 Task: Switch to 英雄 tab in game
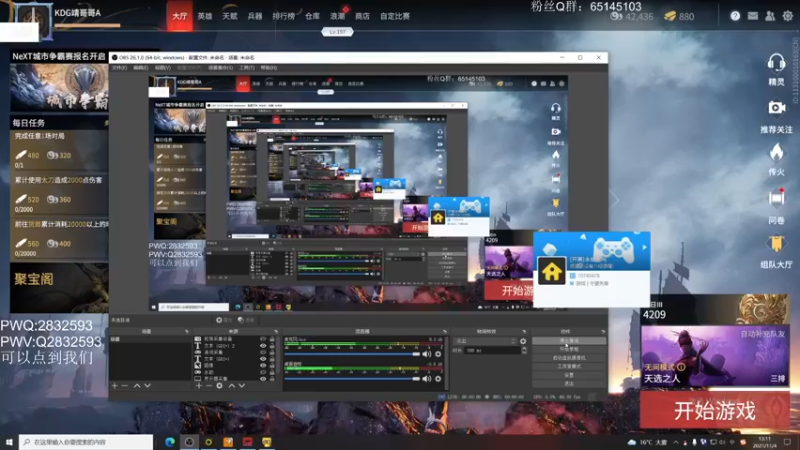click(205, 16)
